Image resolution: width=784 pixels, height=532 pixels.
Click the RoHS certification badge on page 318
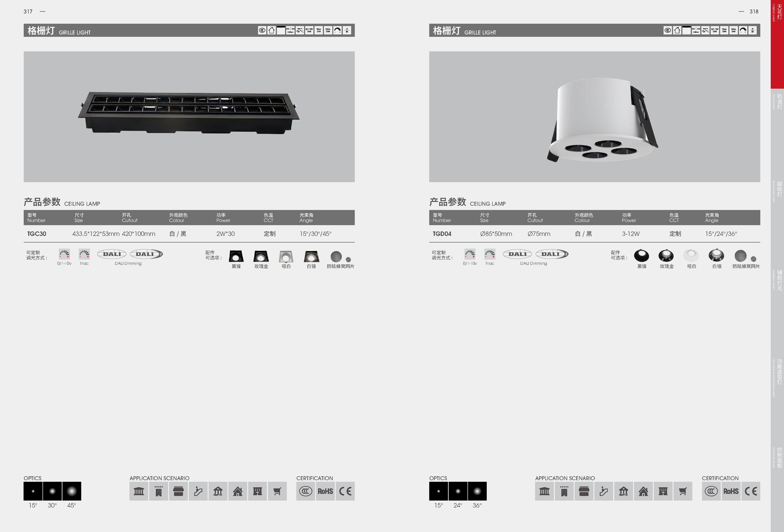[731, 491]
